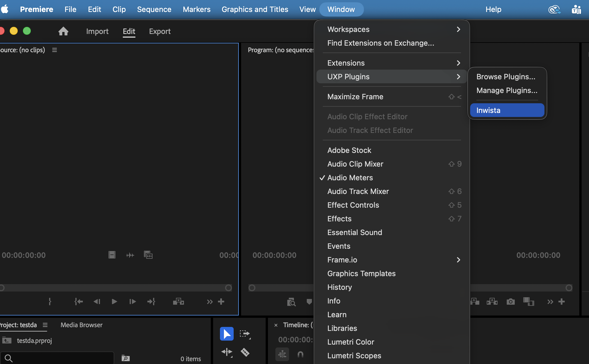Click Go to Out in Source monitor
Image resolution: width=589 pixels, height=364 pixels.
click(151, 302)
